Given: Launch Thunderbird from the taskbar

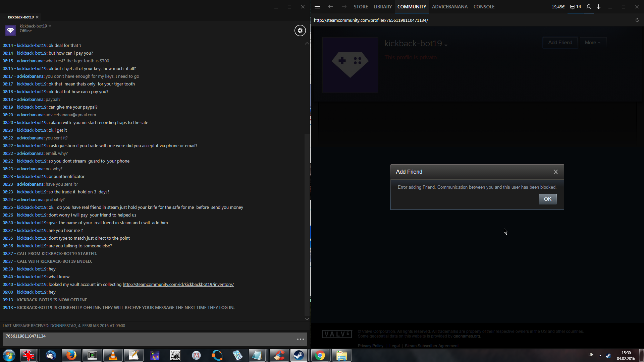Looking at the screenshot, I should [x=51, y=355].
